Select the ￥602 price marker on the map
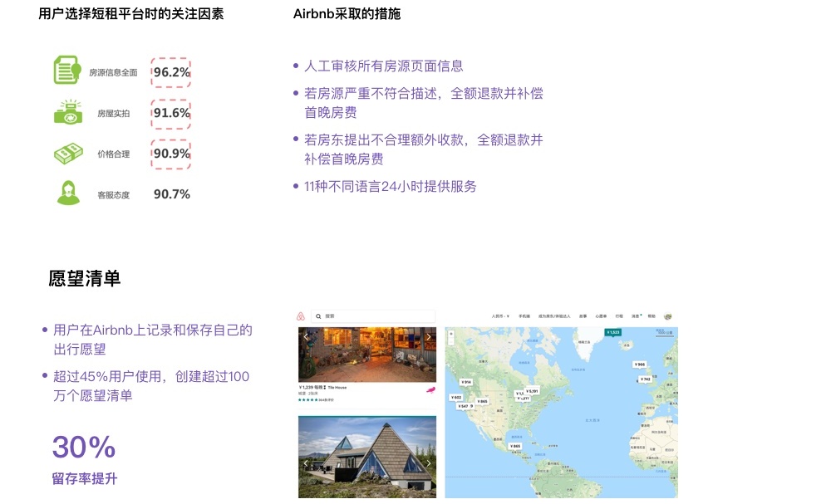This screenshot has height=504, width=831. pyautogui.click(x=456, y=397)
